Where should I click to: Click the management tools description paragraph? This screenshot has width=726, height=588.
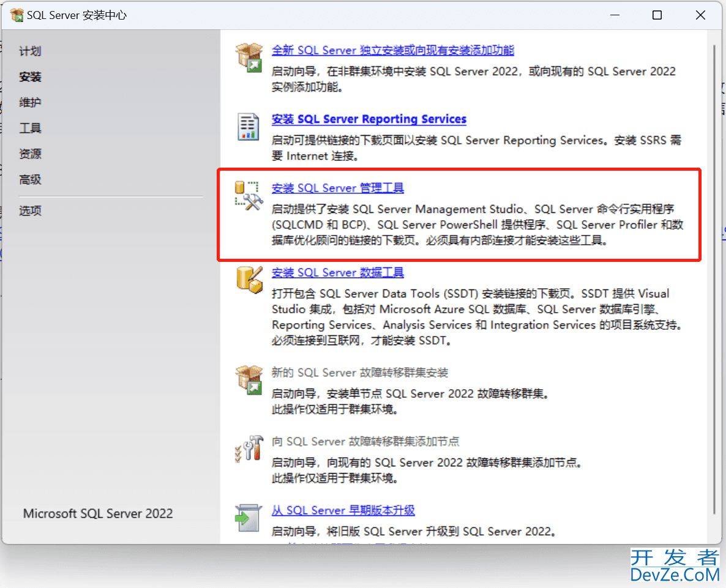[x=477, y=225]
